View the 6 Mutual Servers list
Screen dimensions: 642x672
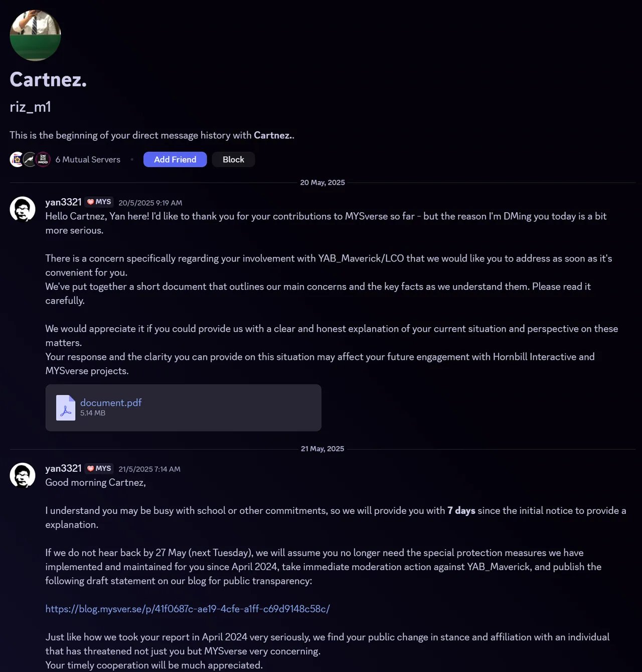88,160
